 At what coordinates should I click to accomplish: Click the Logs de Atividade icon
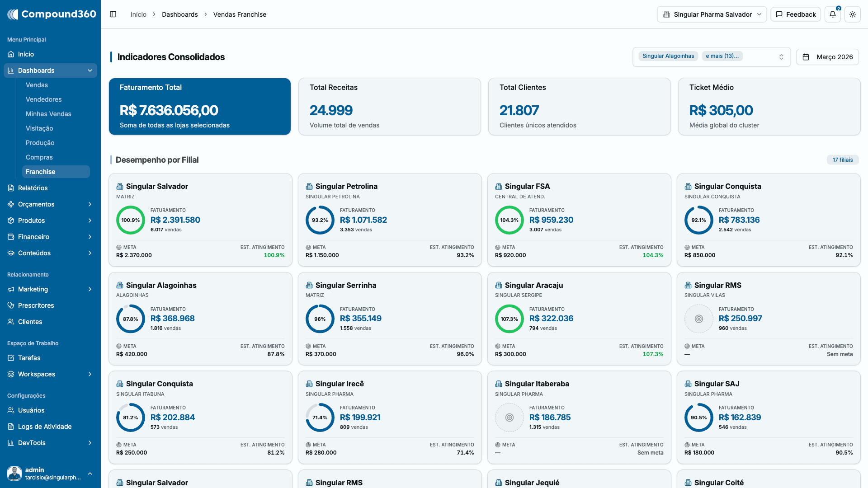11,427
